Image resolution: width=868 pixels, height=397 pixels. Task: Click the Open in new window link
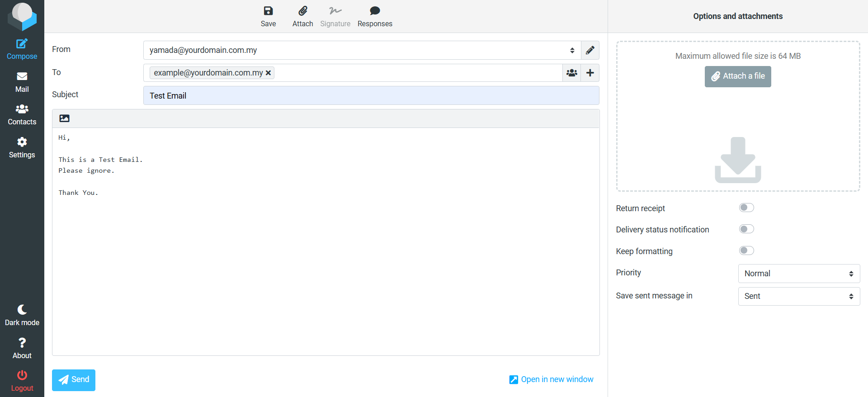552,379
